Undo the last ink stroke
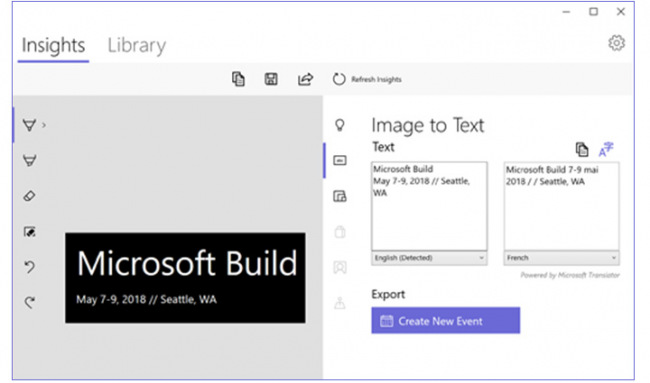The width and height of the screenshot is (650, 383). click(x=29, y=267)
